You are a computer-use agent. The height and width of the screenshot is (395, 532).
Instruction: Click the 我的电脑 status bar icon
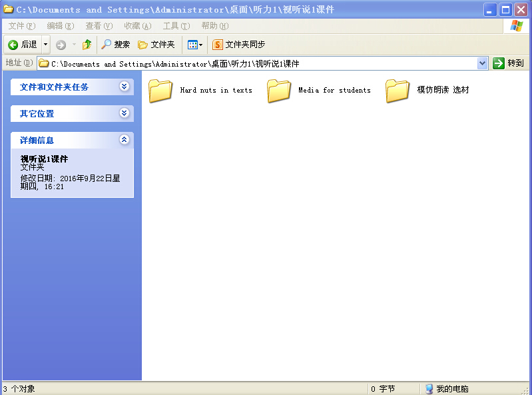pyautogui.click(x=429, y=389)
